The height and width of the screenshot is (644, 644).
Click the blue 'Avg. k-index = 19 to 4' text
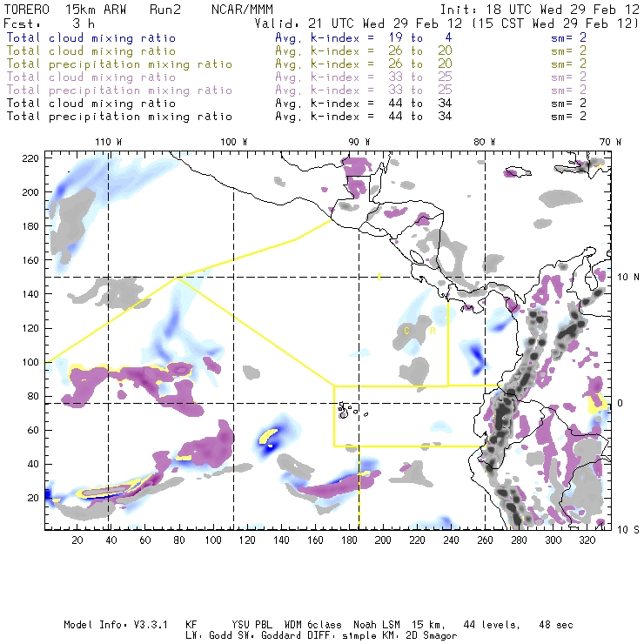tap(364, 37)
